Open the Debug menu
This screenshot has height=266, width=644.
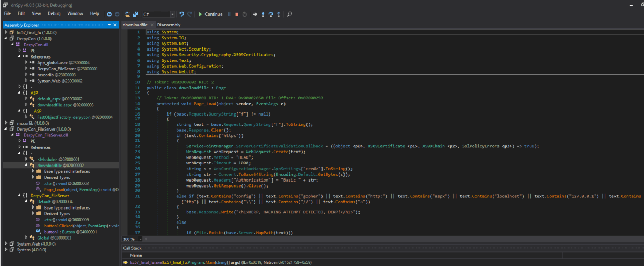(54, 13)
